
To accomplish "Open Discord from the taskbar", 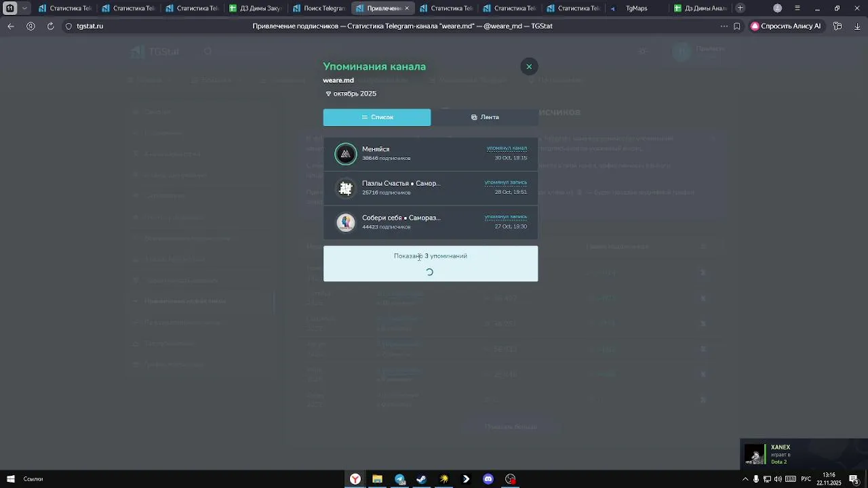I will [488, 479].
